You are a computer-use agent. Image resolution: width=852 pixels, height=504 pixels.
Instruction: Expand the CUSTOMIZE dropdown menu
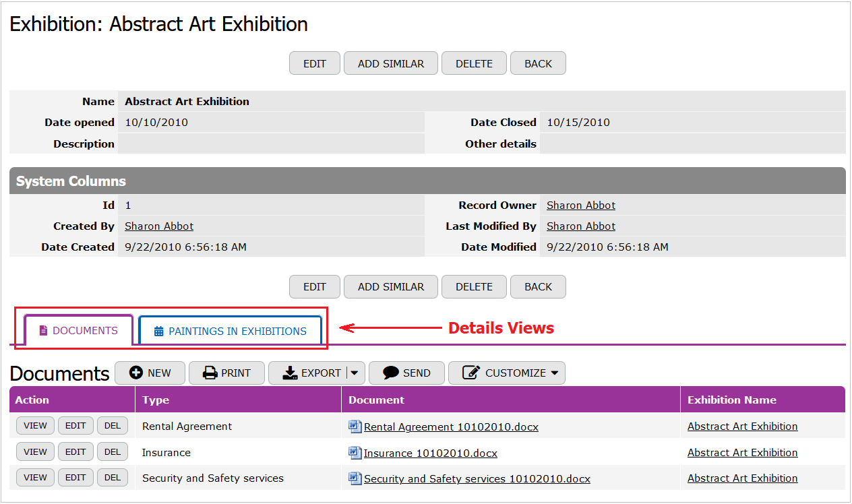(507, 373)
